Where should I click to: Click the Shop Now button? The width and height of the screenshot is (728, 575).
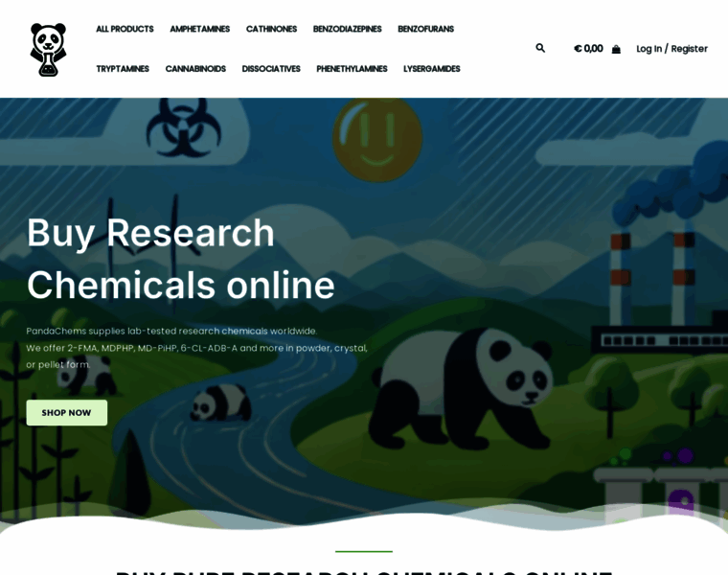67,412
